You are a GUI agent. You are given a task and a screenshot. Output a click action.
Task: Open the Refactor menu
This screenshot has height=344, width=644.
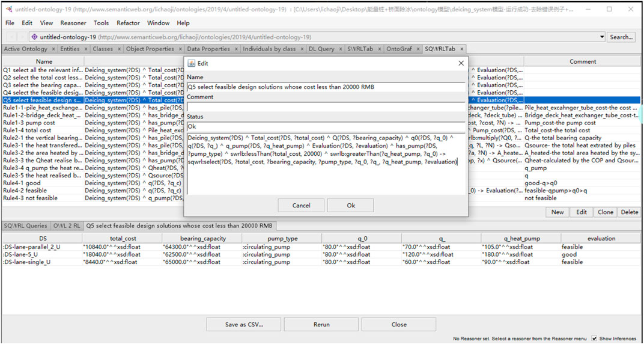[128, 23]
